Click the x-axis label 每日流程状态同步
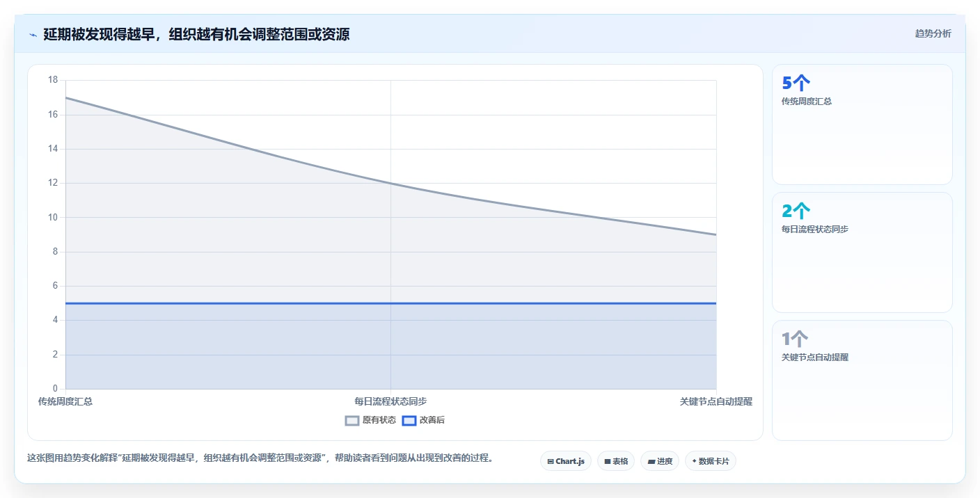Viewport: 980px width, 498px height. tap(390, 401)
